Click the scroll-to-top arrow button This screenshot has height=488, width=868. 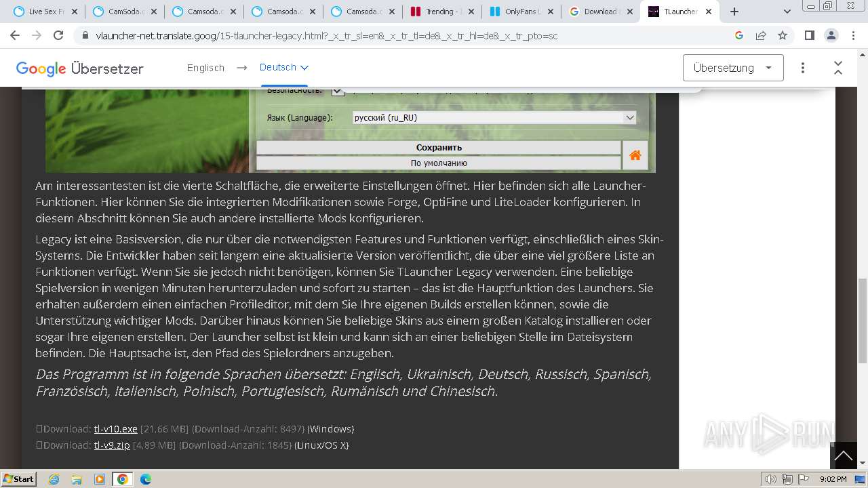pos(843,456)
